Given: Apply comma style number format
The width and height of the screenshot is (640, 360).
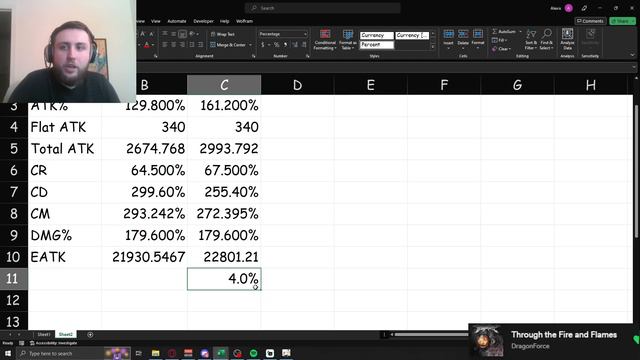Looking at the screenshot, I should (285, 44).
